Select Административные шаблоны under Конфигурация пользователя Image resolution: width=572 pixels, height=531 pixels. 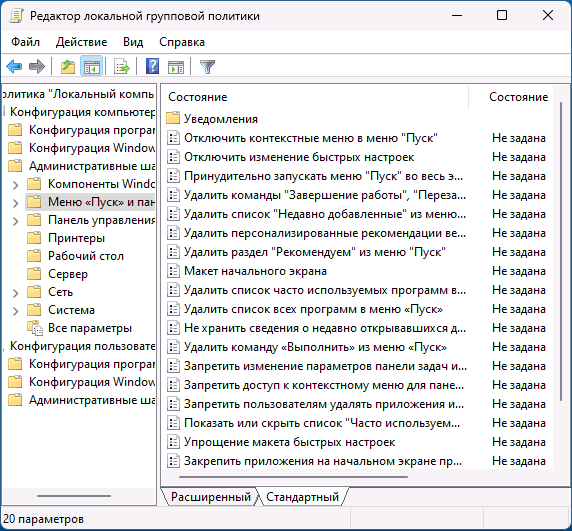[92, 400]
